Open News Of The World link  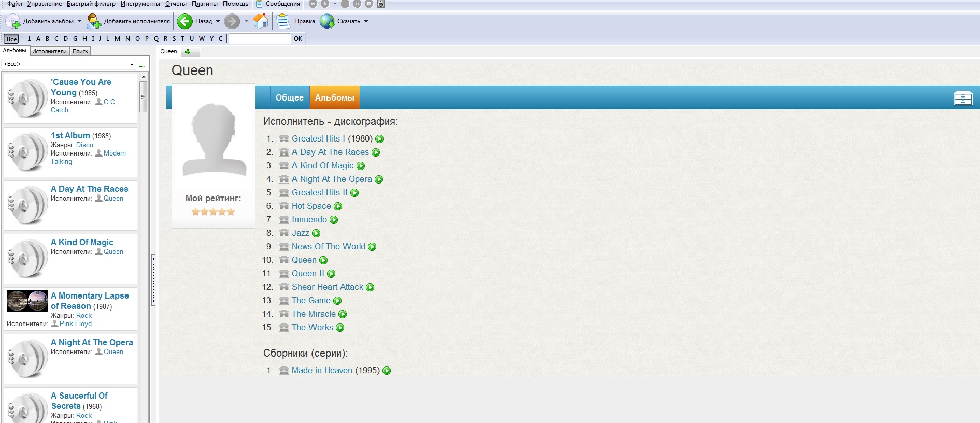click(329, 246)
